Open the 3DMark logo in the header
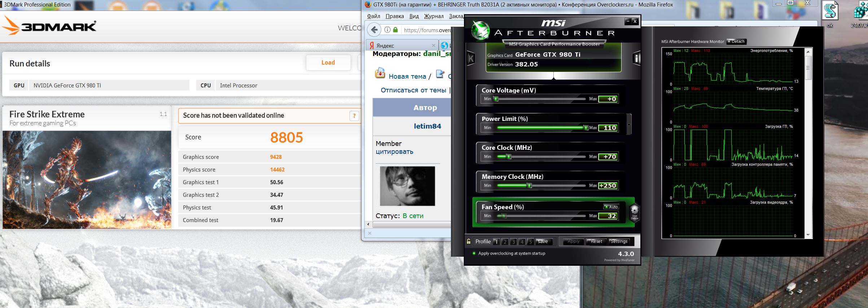Image resolution: width=868 pixels, height=308 pixels. 50,26
